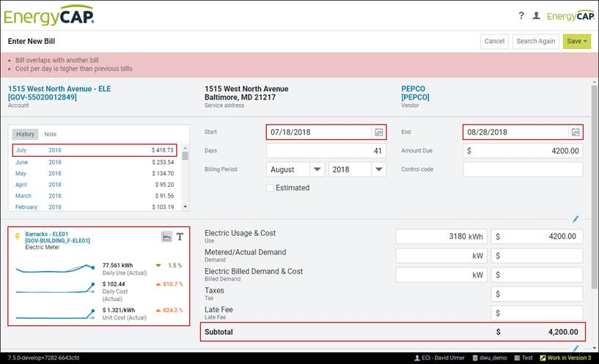Click the Barracks meter lightning bolt icon
Screen dimensions: 599x364
(x=18, y=236)
